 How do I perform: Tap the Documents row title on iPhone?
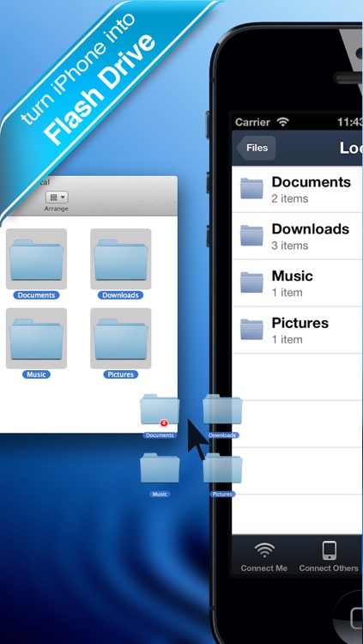tap(312, 182)
